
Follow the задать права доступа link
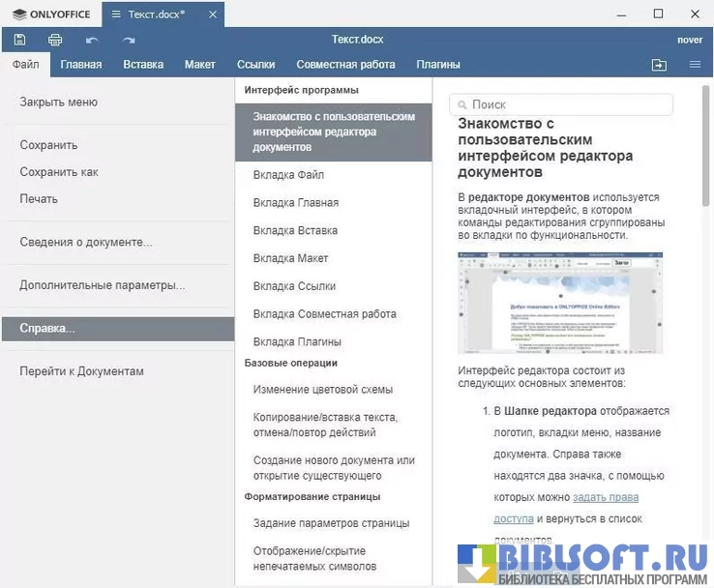click(x=605, y=497)
